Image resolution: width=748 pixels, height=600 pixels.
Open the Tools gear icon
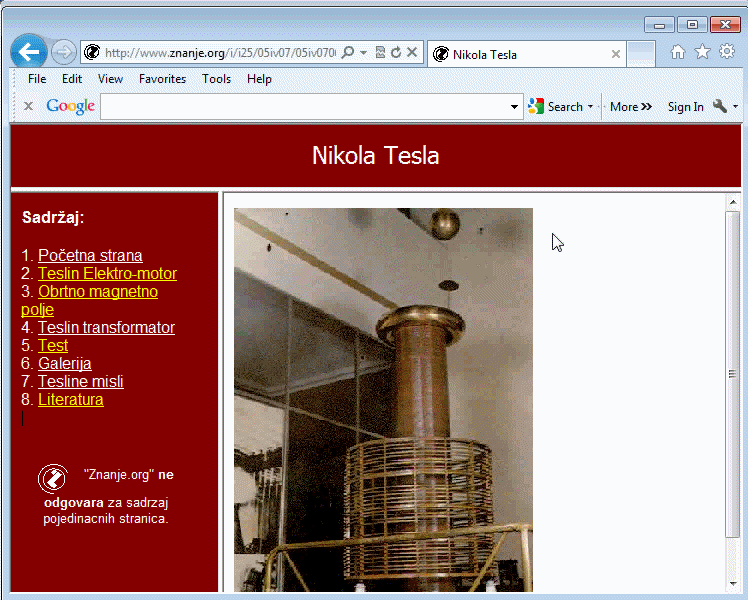pos(726,52)
